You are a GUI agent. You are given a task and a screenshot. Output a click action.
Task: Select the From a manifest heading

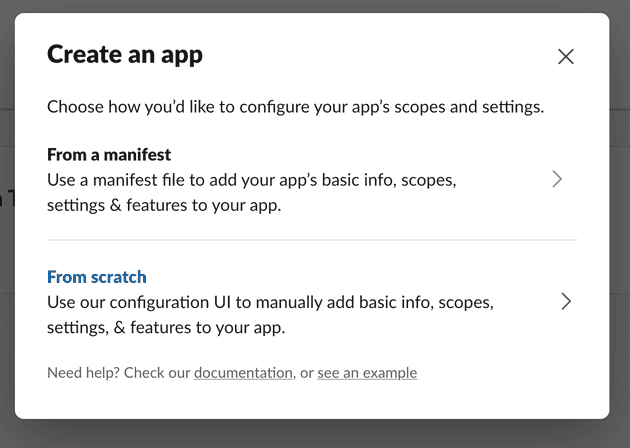coord(109,155)
